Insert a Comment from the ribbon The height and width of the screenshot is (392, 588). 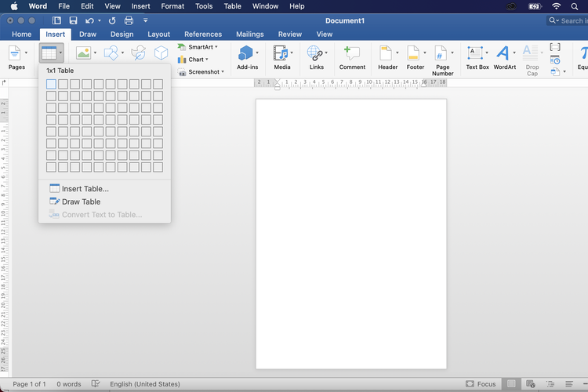click(352, 55)
